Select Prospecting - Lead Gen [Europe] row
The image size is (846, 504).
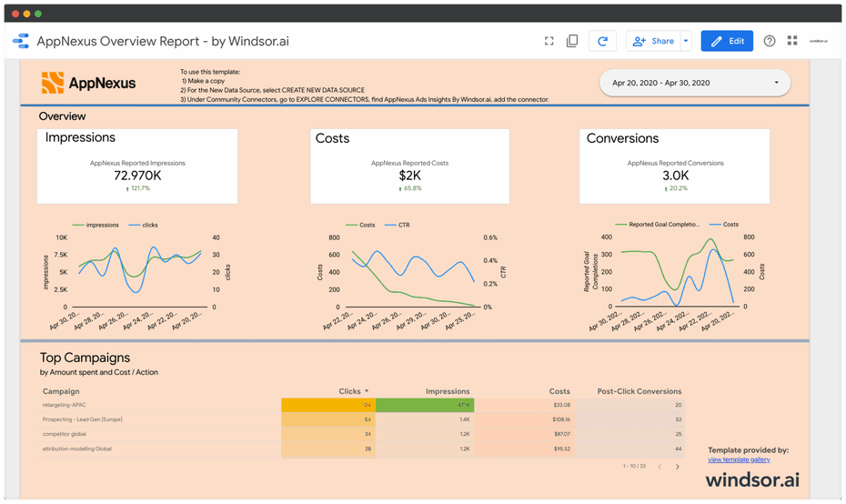tap(361, 419)
